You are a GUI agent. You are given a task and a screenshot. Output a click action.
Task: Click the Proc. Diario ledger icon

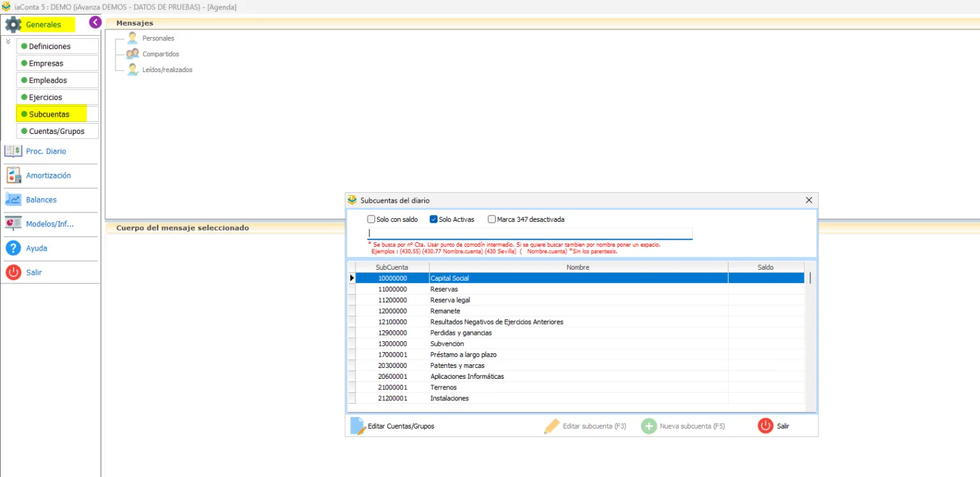point(13,151)
